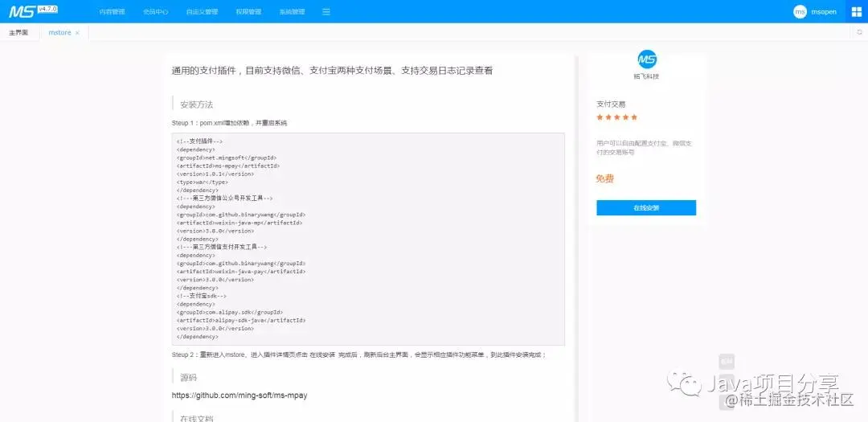
Task: Click the ms-mpay artifactId code line
Action: (228, 166)
